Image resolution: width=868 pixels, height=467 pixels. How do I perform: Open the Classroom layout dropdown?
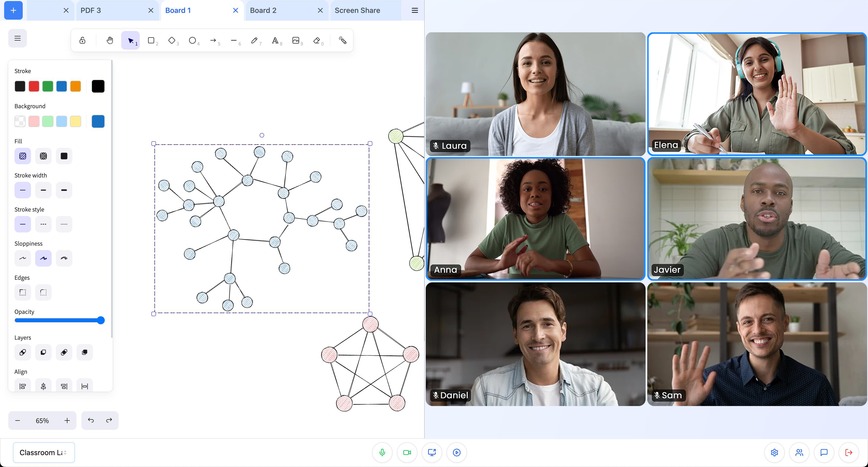pos(43,453)
